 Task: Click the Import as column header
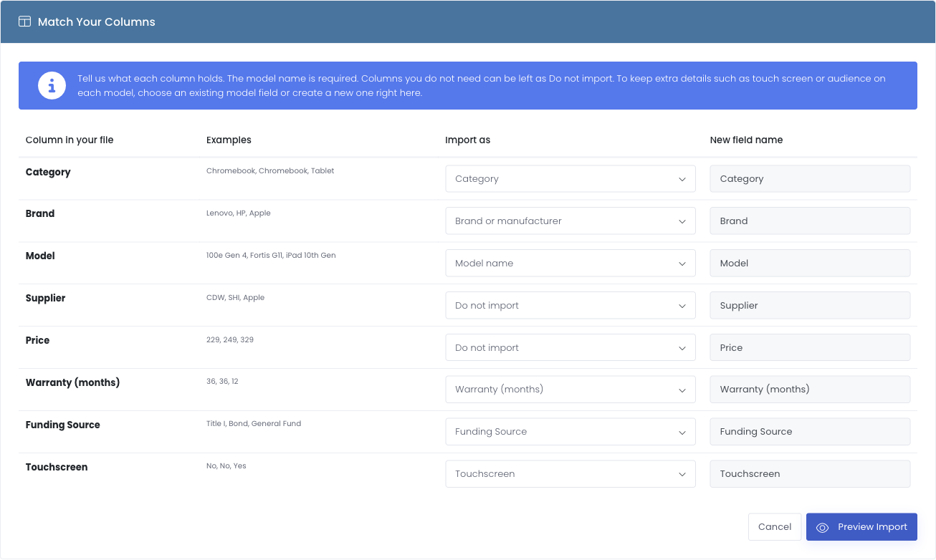point(468,140)
